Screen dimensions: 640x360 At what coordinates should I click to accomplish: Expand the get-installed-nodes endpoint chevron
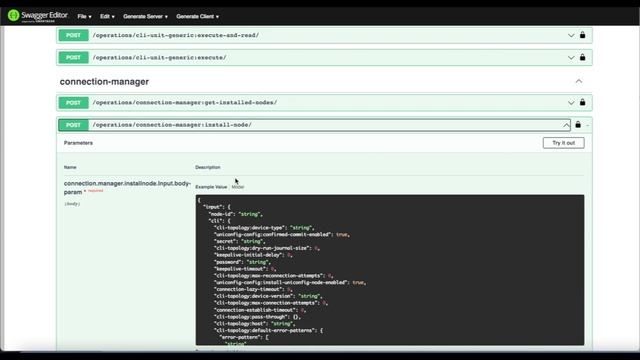[571, 102]
